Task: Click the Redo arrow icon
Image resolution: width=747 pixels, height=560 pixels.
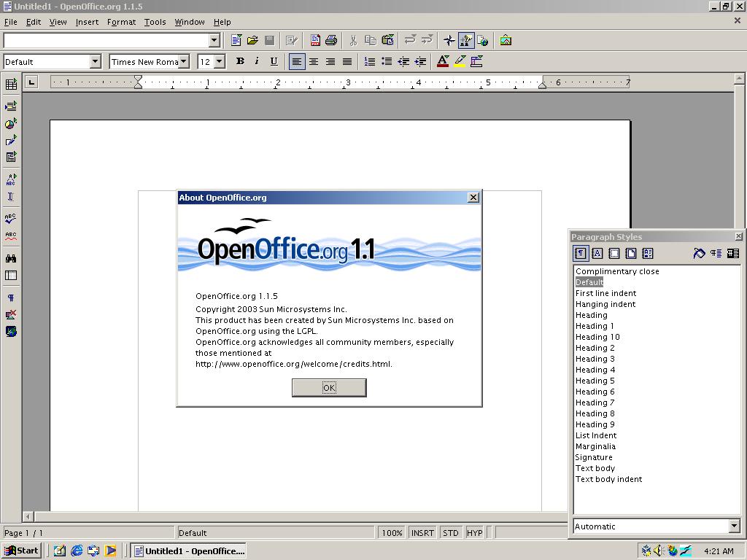Action: [x=427, y=41]
